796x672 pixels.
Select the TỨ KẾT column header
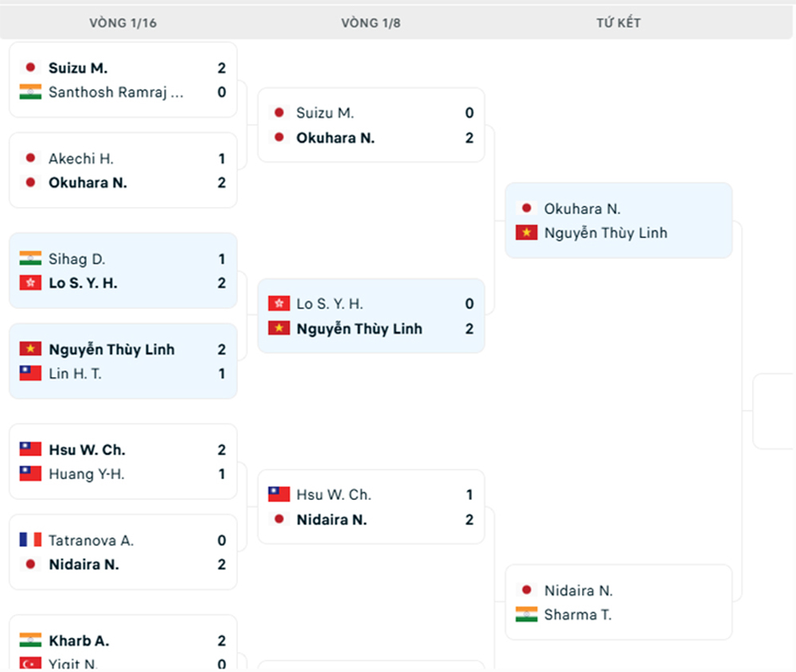(x=618, y=23)
